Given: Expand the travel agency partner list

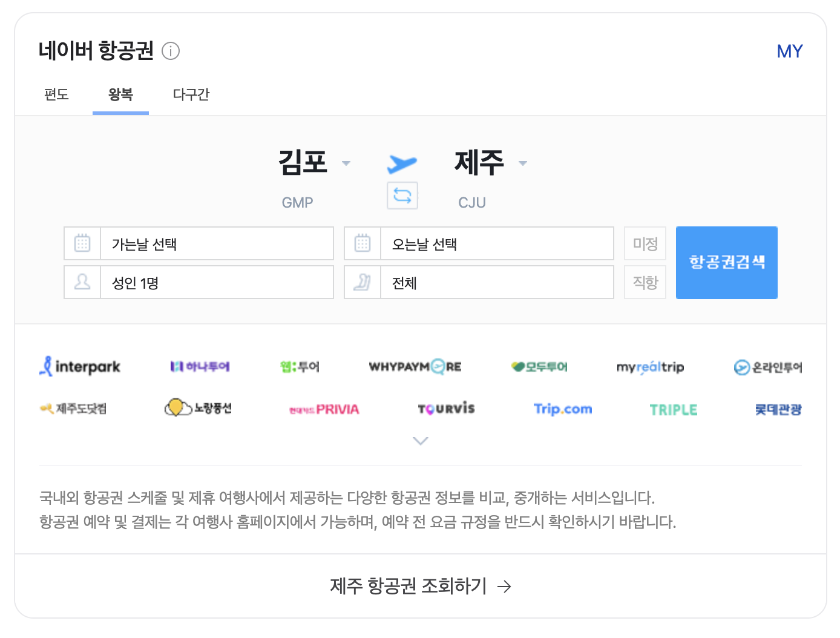Looking at the screenshot, I should click(x=420, y=441).
